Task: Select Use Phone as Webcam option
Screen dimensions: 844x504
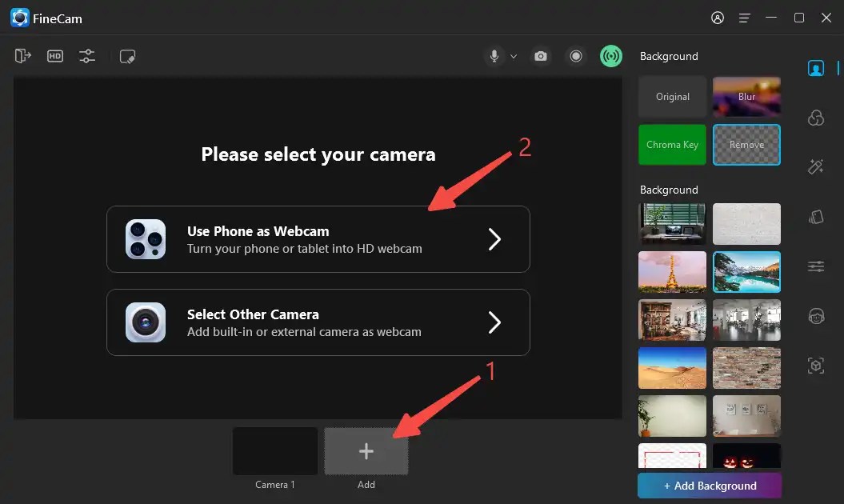Action: coord(318,239)
